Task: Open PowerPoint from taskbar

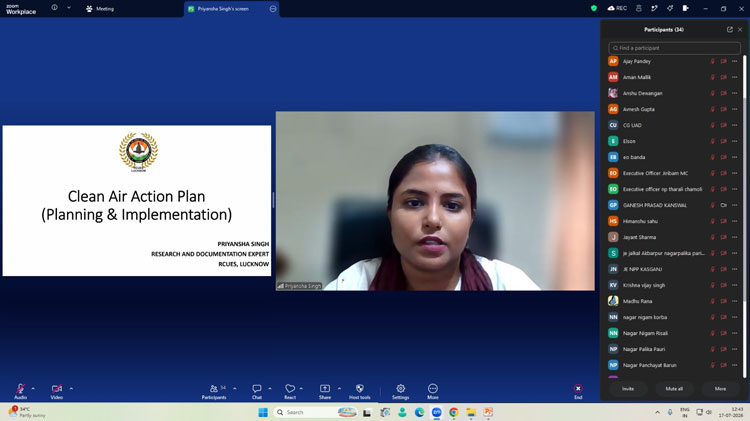Action: pos(488,412)
